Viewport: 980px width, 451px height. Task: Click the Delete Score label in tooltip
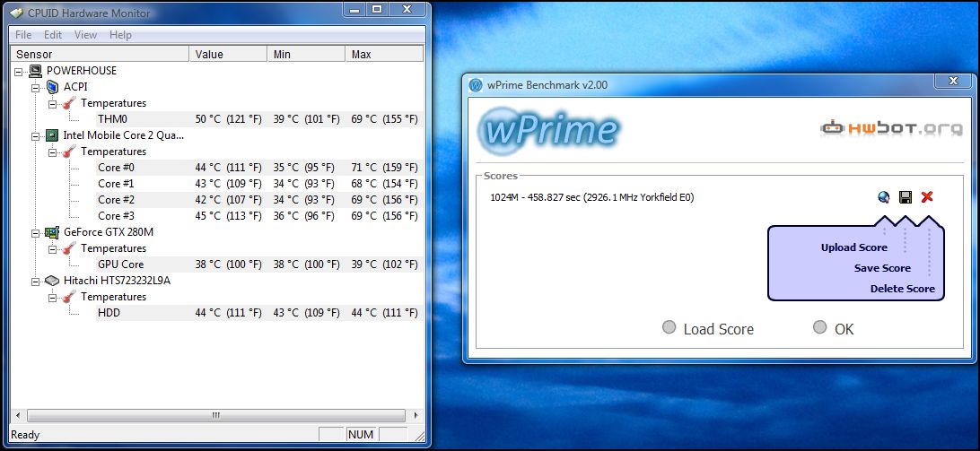903,289
